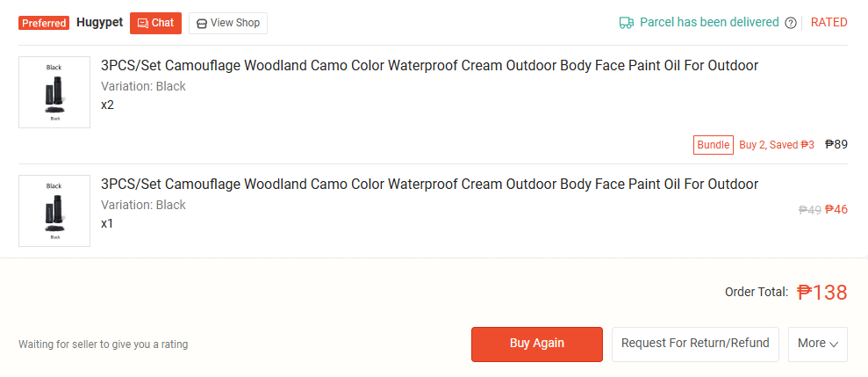
Task: Click Parcel has been delivered status
Action: [709, 23]
